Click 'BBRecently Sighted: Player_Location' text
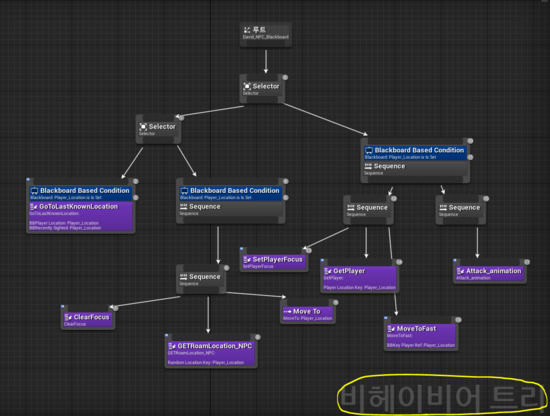The image size is (550, 416). tap(65, 228)
